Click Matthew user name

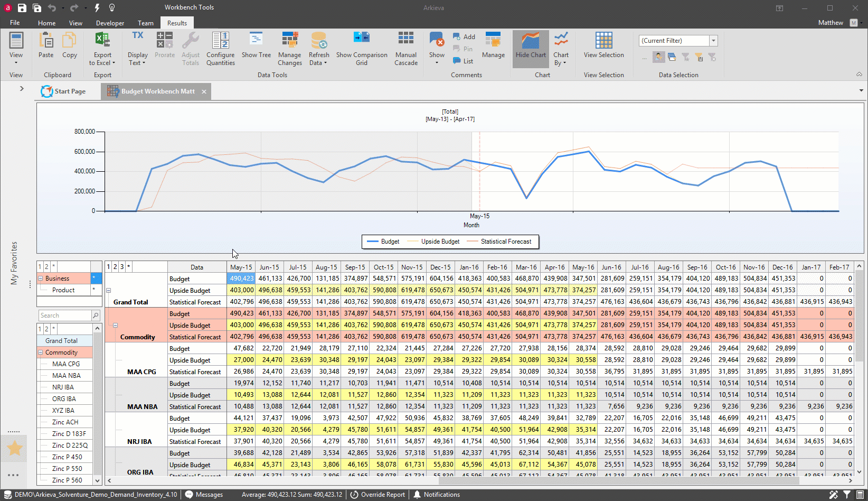click(831, 23)
